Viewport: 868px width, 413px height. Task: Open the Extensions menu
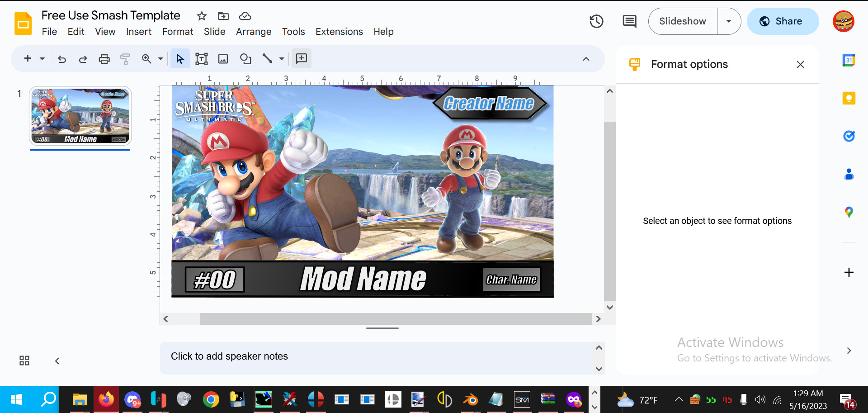click(339, 32)
